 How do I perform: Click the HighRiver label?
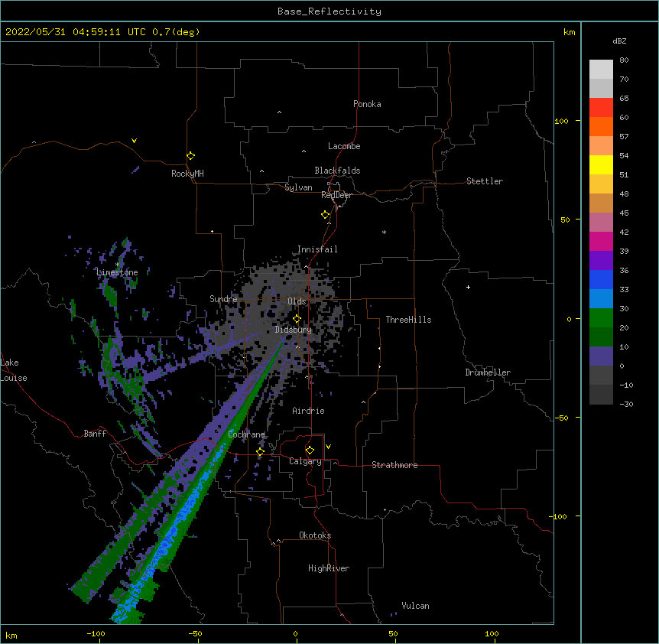point(328,568)
